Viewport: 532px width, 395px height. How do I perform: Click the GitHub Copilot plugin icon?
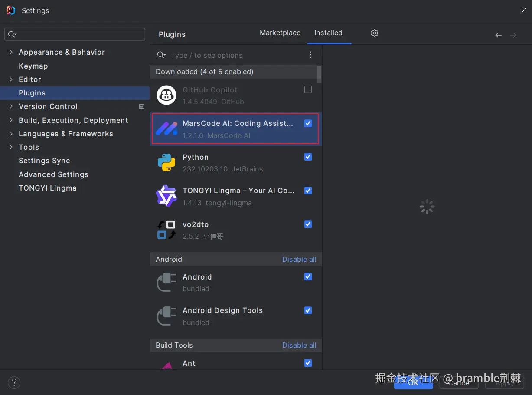click(x=166, y=95)
